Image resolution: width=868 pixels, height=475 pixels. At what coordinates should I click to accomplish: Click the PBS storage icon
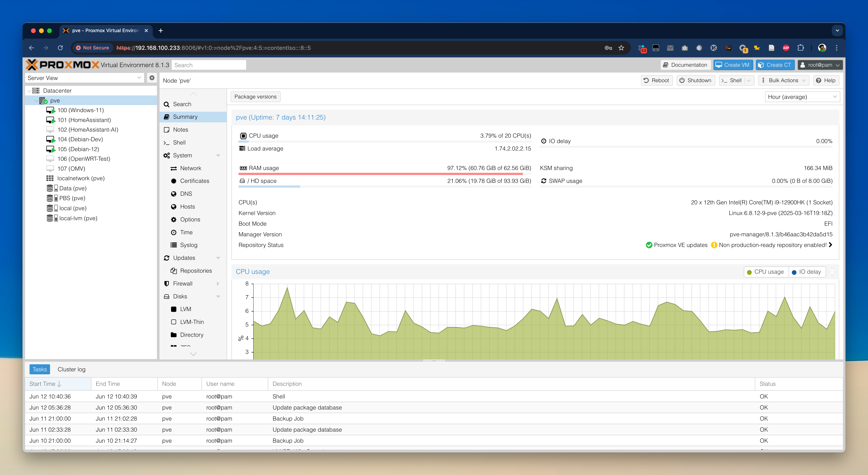(x=52, y=198)
